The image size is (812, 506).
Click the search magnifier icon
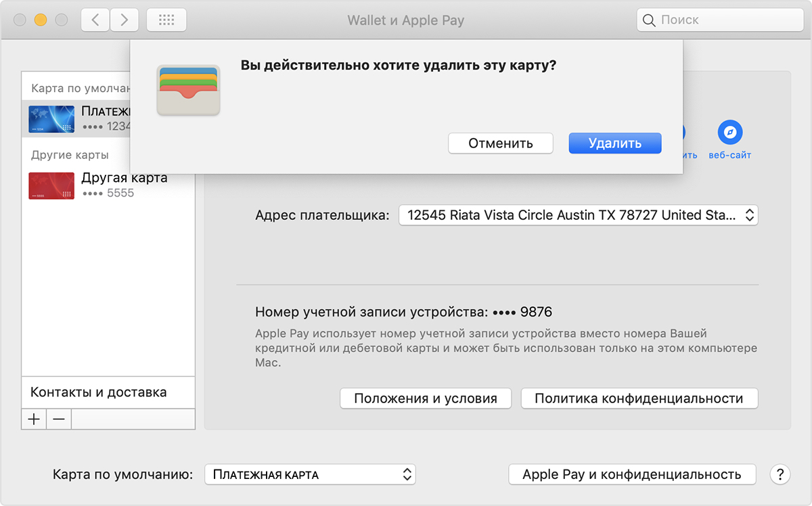(649, 20)
